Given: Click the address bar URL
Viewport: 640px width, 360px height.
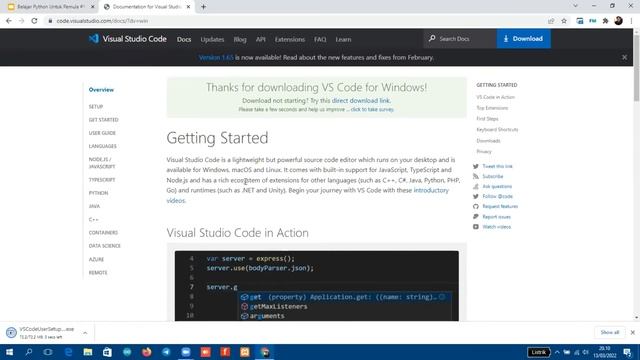Looking at the screenshot, I should pos(102,21).
